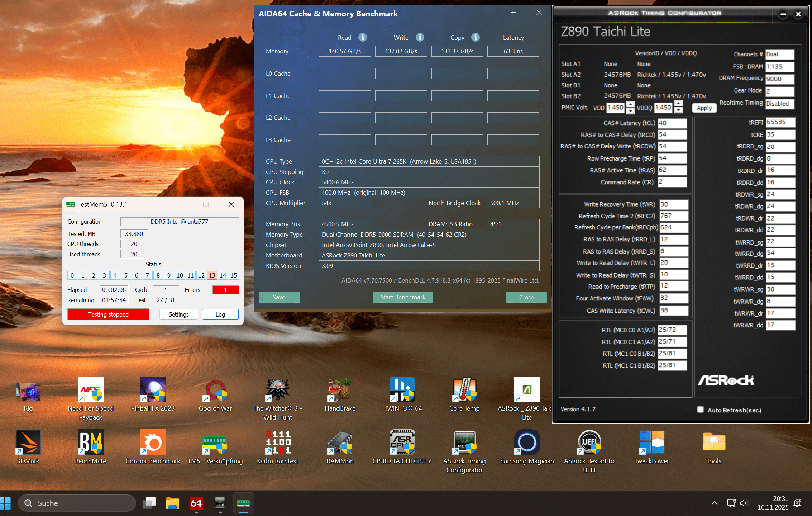Select test status box 13 in TestMem5

pyautogui.click(x=212, y=275)
